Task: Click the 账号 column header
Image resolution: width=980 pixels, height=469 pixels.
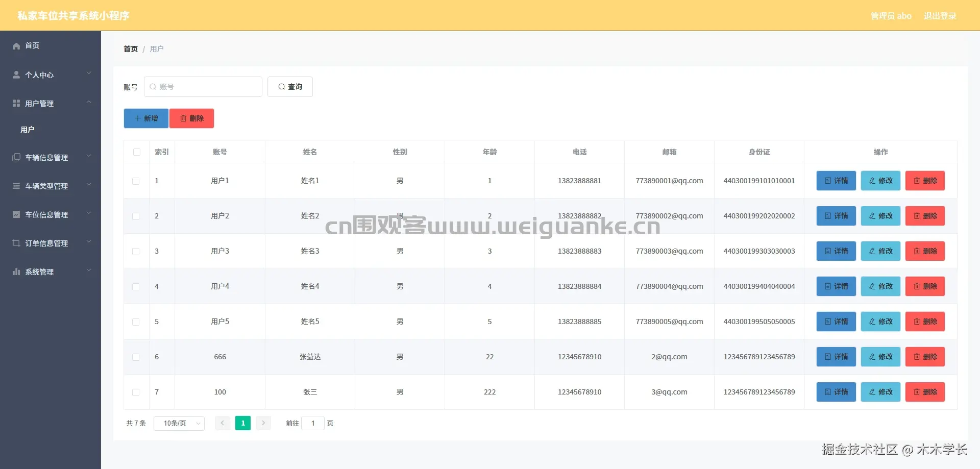Action: tap(220, 152)
